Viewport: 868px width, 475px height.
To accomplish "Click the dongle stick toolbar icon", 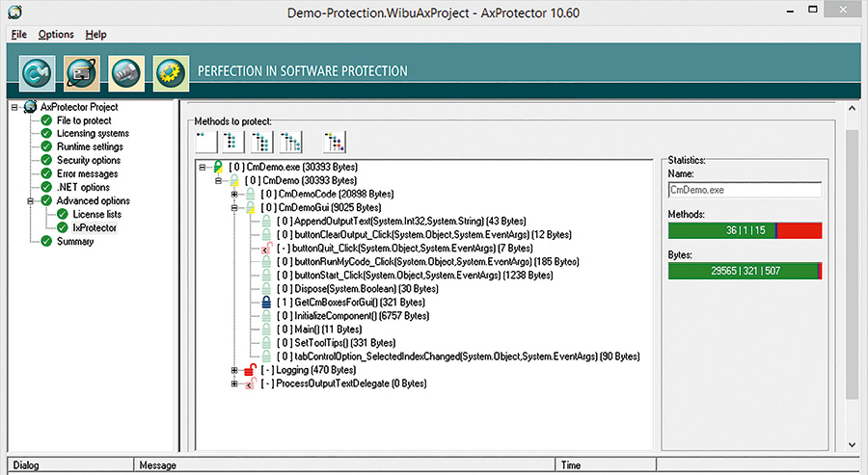I will (x=126, y=73).
